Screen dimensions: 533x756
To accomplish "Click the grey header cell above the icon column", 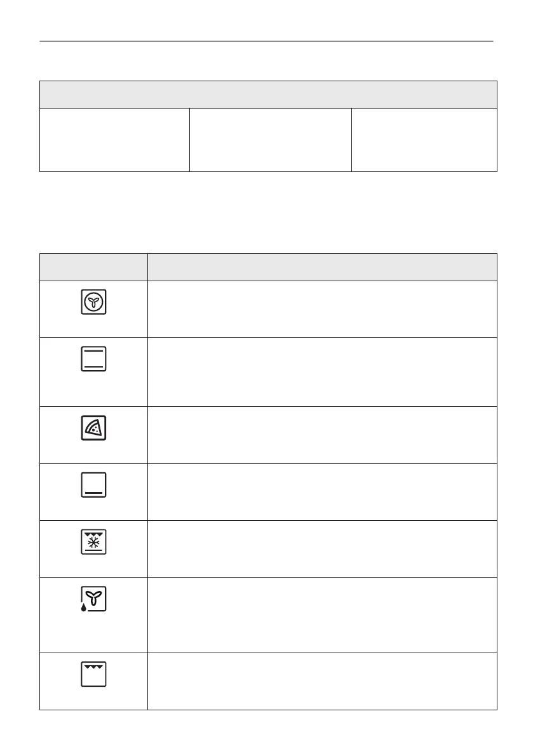I will tap(93, 267).
